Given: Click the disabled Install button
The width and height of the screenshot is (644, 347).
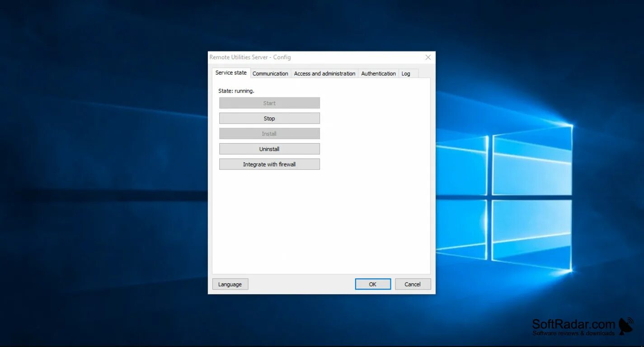Looking at the screenshot, I should (x=269, y=134).
